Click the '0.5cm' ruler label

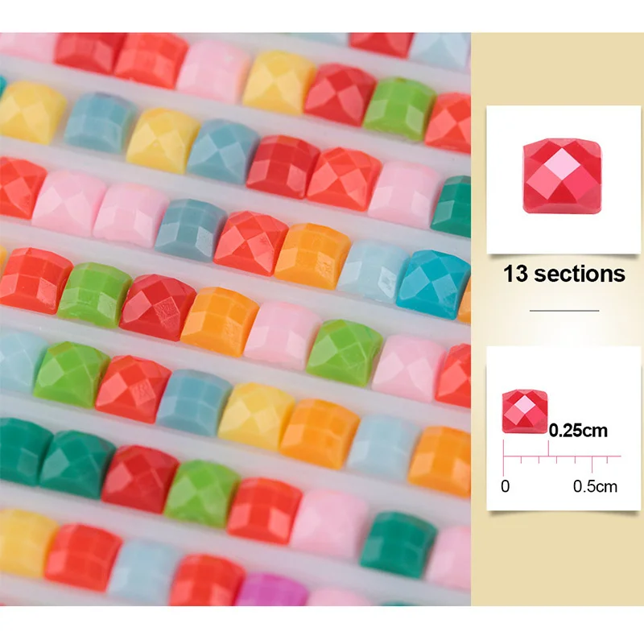pyautogui.click(x=595, y=486)
